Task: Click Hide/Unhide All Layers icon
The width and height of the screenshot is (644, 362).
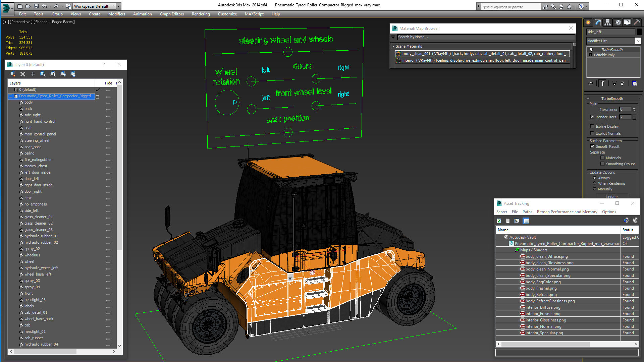Action: [x=63, y=74]
